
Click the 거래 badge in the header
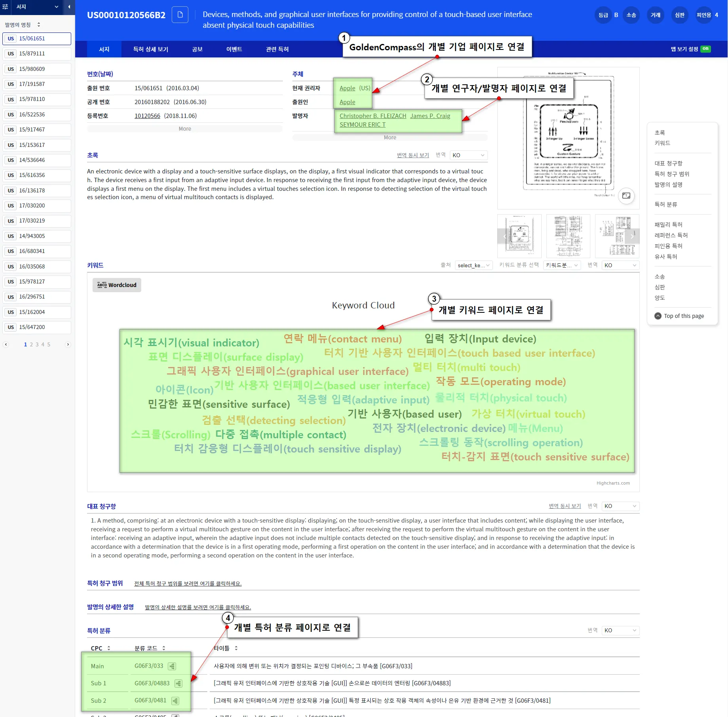pyautogui.click(x=656, y=15)
